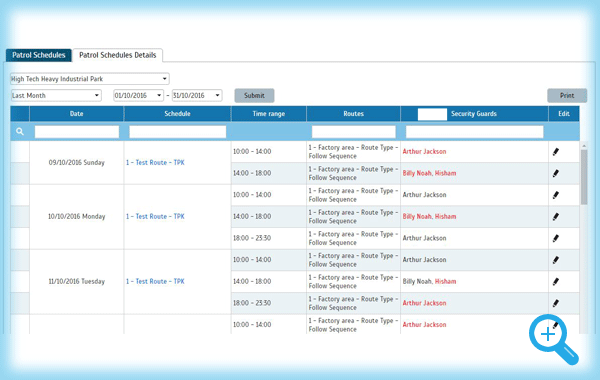Open the High Tech Heavy Industrial Park dropdown
This screenshot has height=380, width=600.
[90, 79]
